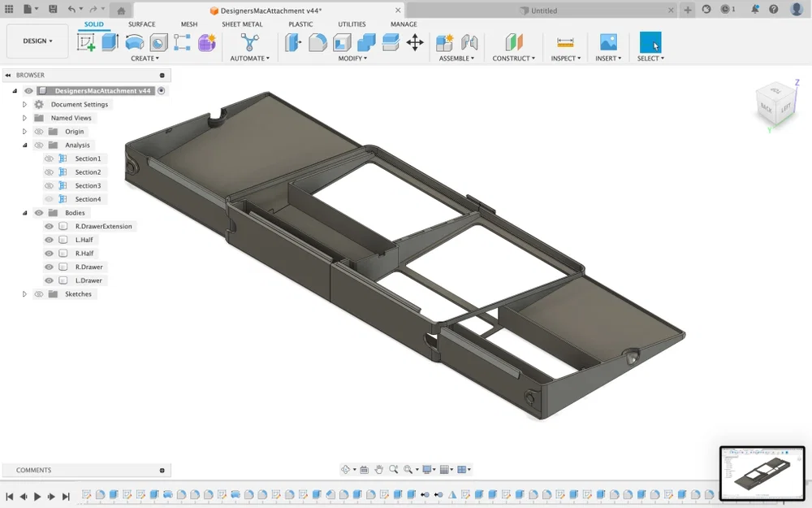Click the Combine bodies tool icon
This screenshot has height=508, width=812.
click(x=366, y=42)
